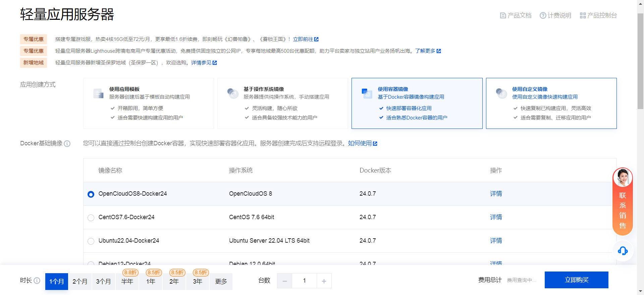The width and height of the screenshot is (644, 295).
Task: Click the 新增地域 tag
Action: (34, 63)
